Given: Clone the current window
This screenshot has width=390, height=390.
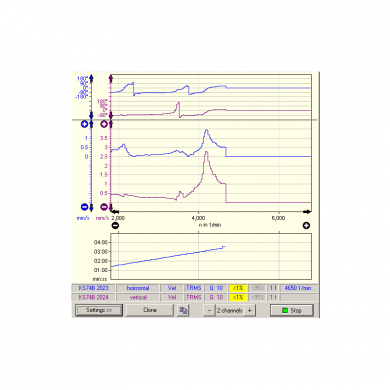Looking at the screenshot, I should point(150,310).
